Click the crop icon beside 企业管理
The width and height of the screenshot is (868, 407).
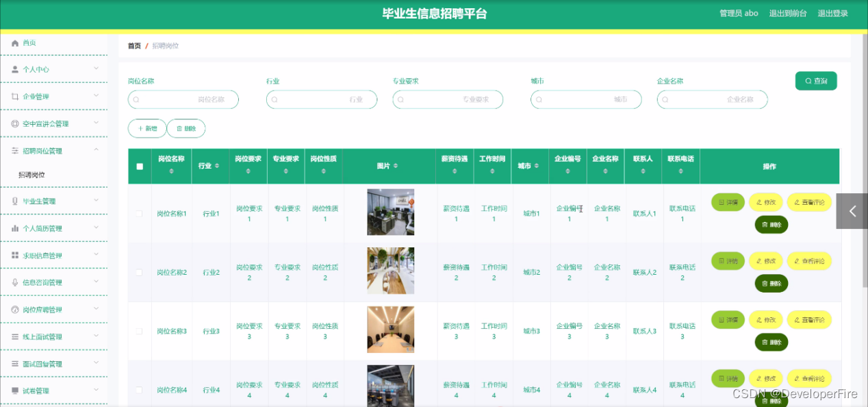point(15,97)
